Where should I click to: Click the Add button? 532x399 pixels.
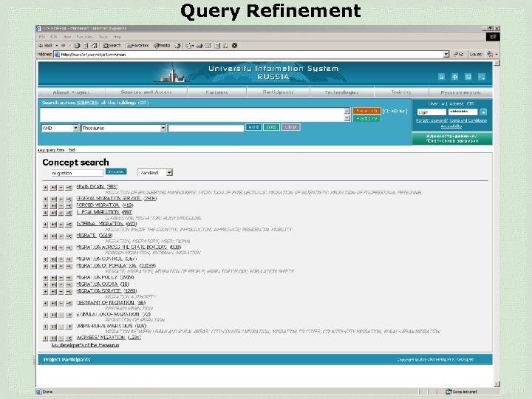253,127
